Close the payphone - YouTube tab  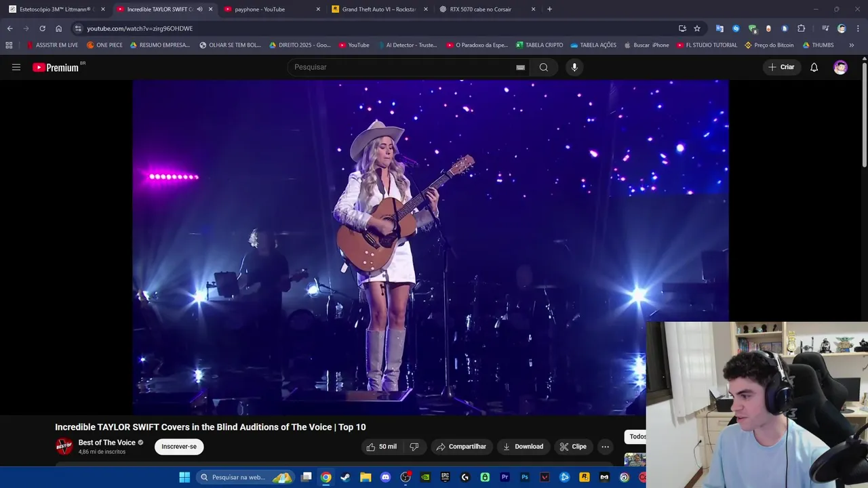(x=318, y=9)
